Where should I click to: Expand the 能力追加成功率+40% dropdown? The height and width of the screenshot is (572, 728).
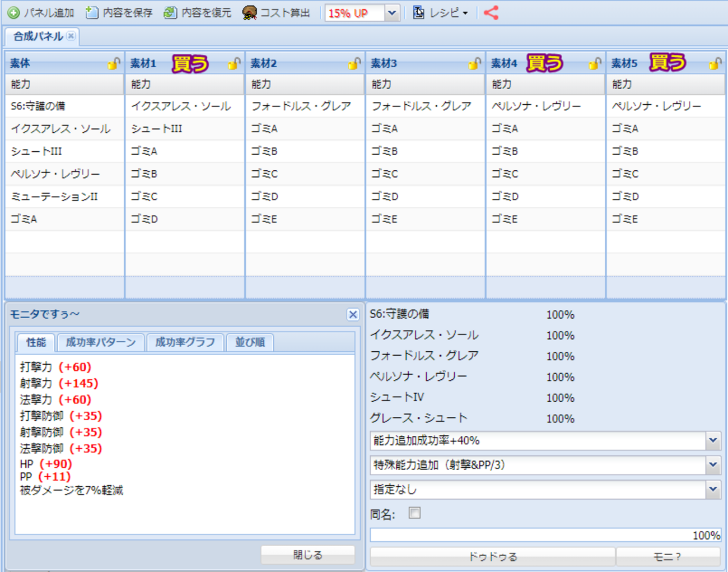coord(713,441)
